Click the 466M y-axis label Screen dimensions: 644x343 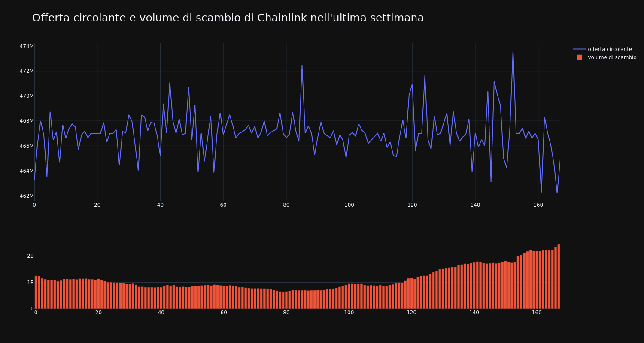(27, 146)
